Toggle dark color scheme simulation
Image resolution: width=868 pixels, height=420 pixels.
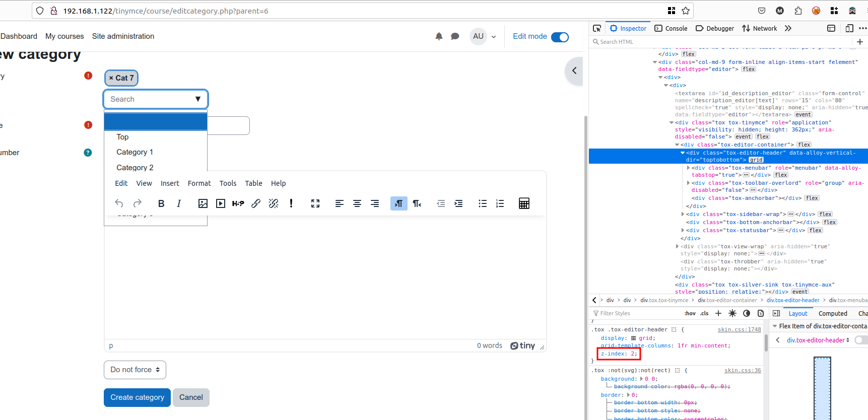[x=747, y=313]
